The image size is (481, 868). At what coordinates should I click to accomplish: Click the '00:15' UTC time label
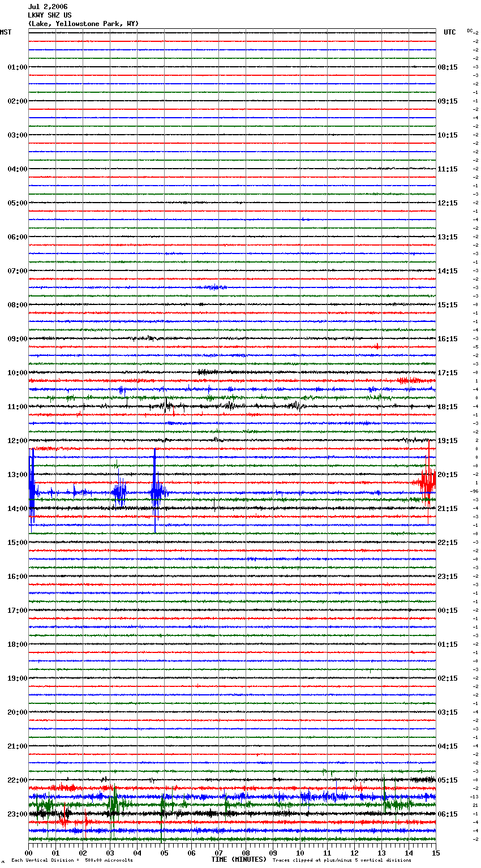pyautogui.click(x=448, y=611)
